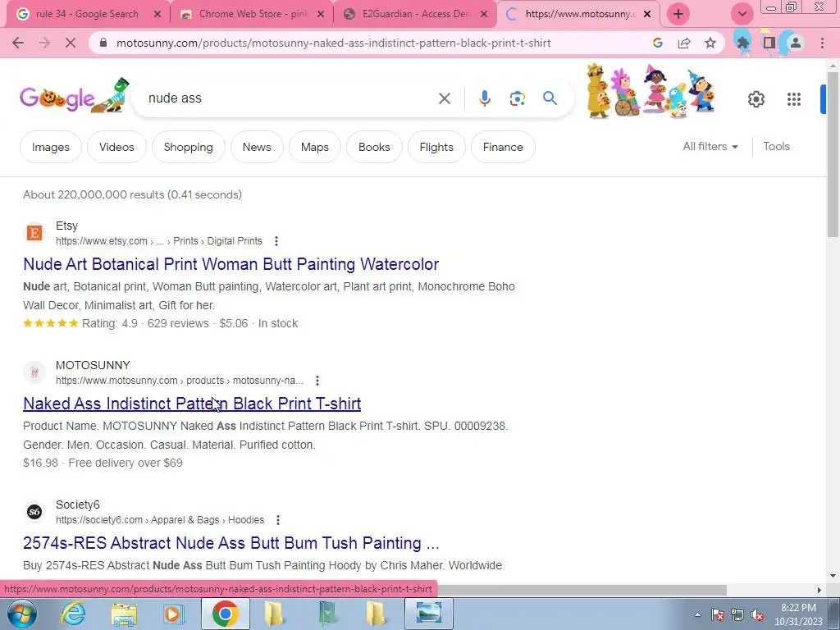Close the motosunny.com tab
Screen dimensions: 840x630
click(647, 15)
